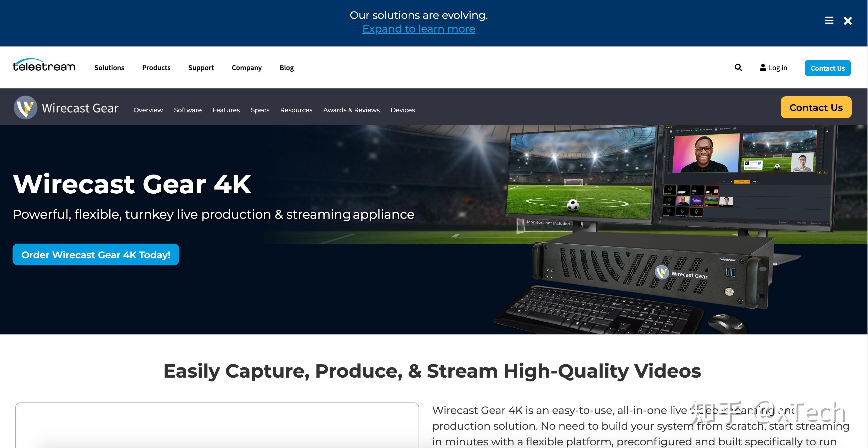Click Expand to learn more link
Viewport: 868px width, 448px height.
(x=419, y=29)
